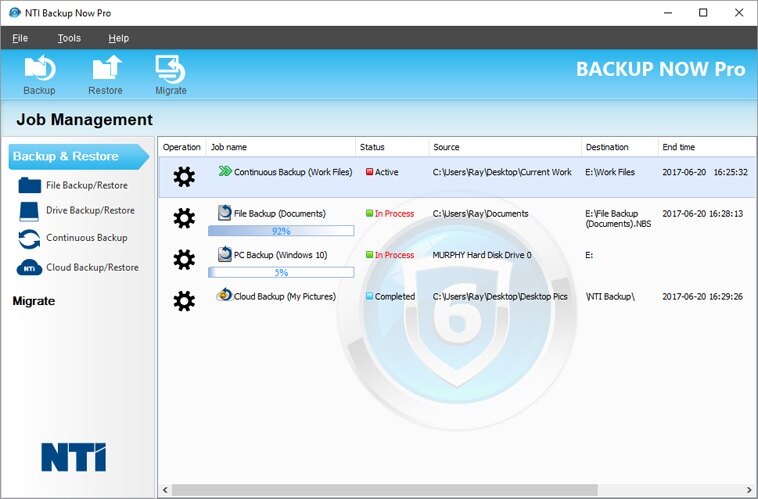
Task: Open the Help menu
Action: [x=119, y=38]
